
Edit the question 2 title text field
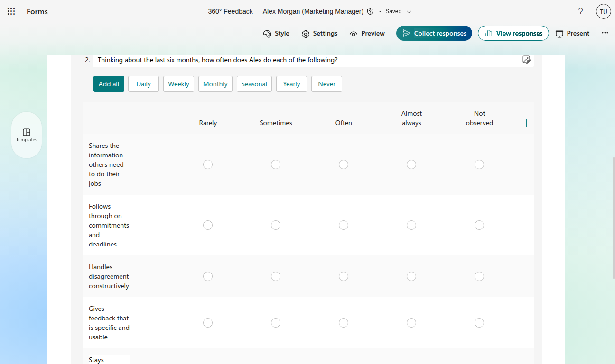pos(308,60)
